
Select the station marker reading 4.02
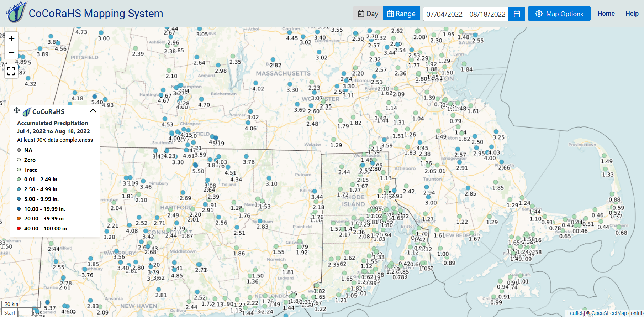tap(255, 83)
